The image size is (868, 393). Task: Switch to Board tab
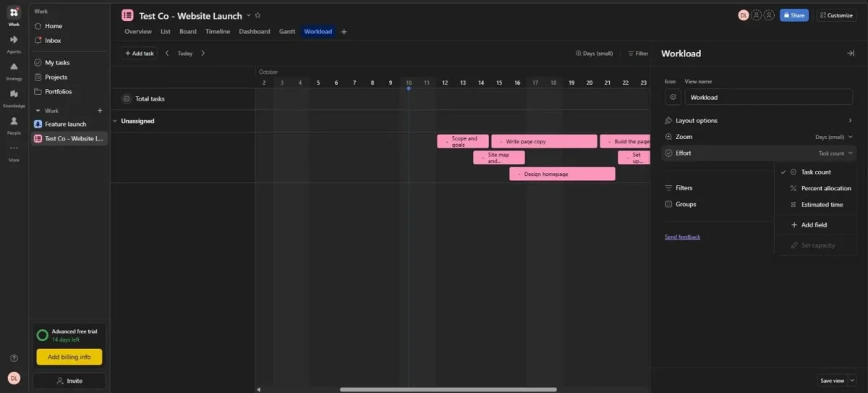tap(188, 32)
